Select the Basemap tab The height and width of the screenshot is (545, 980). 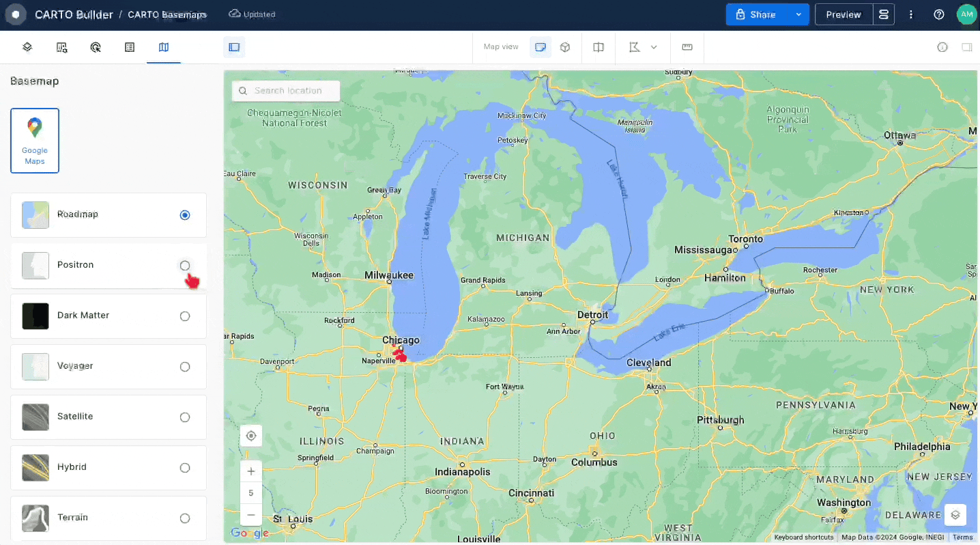point(164,47)
